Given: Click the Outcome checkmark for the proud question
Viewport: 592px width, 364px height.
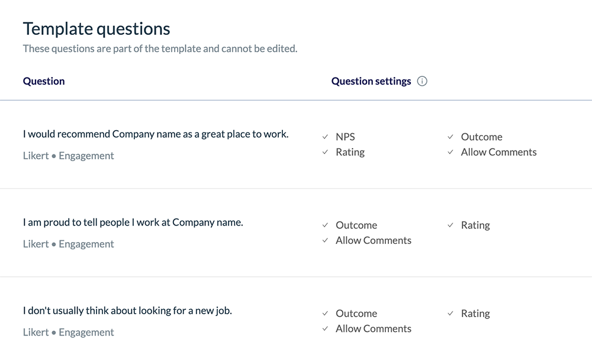Looking at the screenshot, I should pos(325,226).
